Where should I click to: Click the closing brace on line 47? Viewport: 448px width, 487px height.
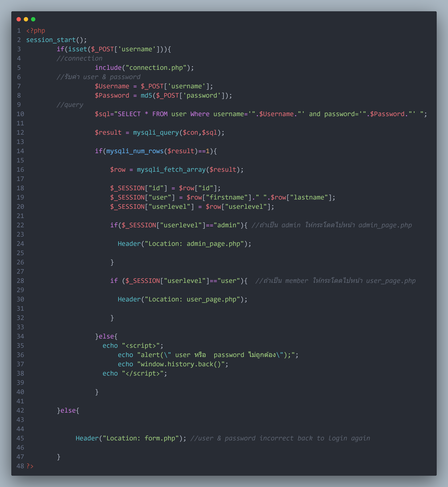coord(58,457)
